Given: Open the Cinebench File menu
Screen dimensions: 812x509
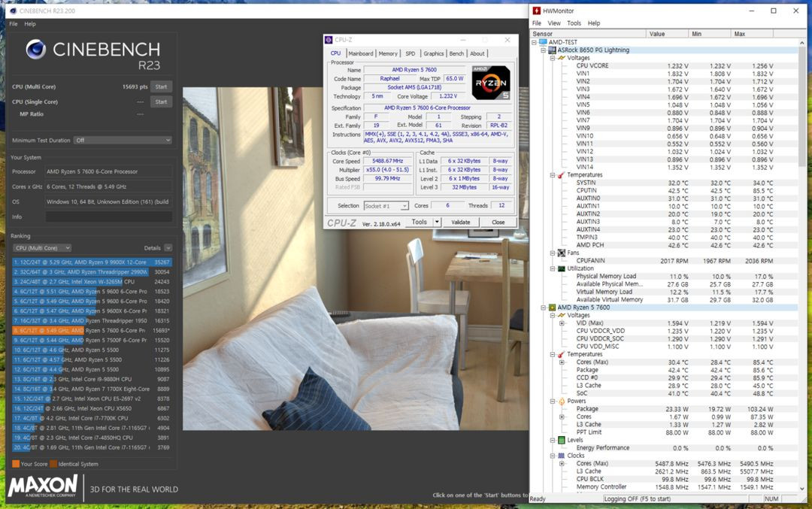Looking at the screenshot, I should pyautogui.click(x=14, y=24).
